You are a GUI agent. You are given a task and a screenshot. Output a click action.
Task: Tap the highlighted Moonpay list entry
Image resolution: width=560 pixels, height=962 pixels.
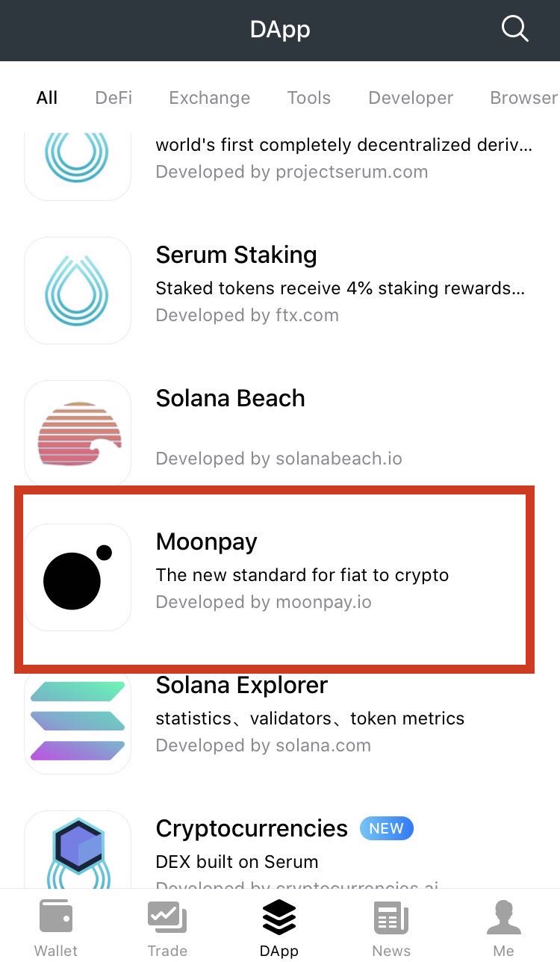click(280, 577)
